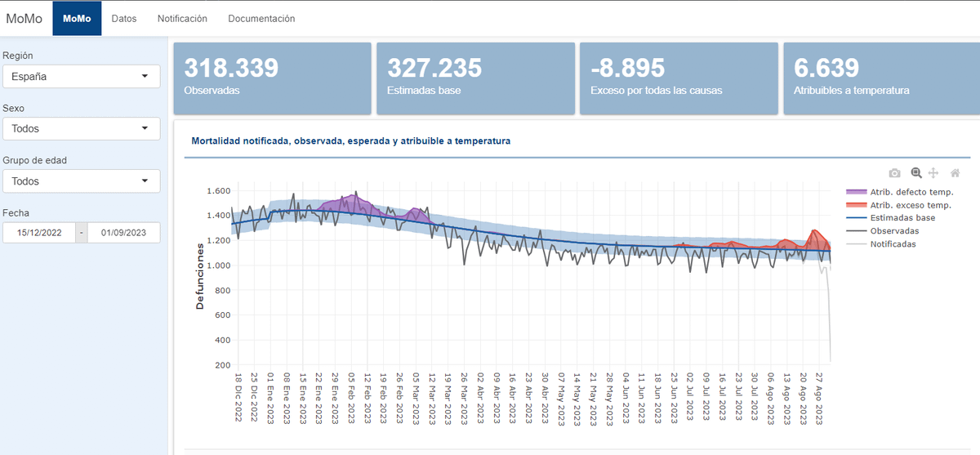Open the Notificación tab
The height and width of the screenshot is (455, 980).
point(182,18)
